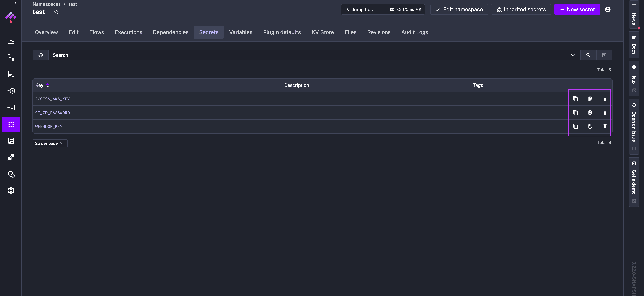This screenshot has width=644, height=296.
Task: Expand the search filter dropdown arrow
Action: pyautogui.click(x=573, y=55)
